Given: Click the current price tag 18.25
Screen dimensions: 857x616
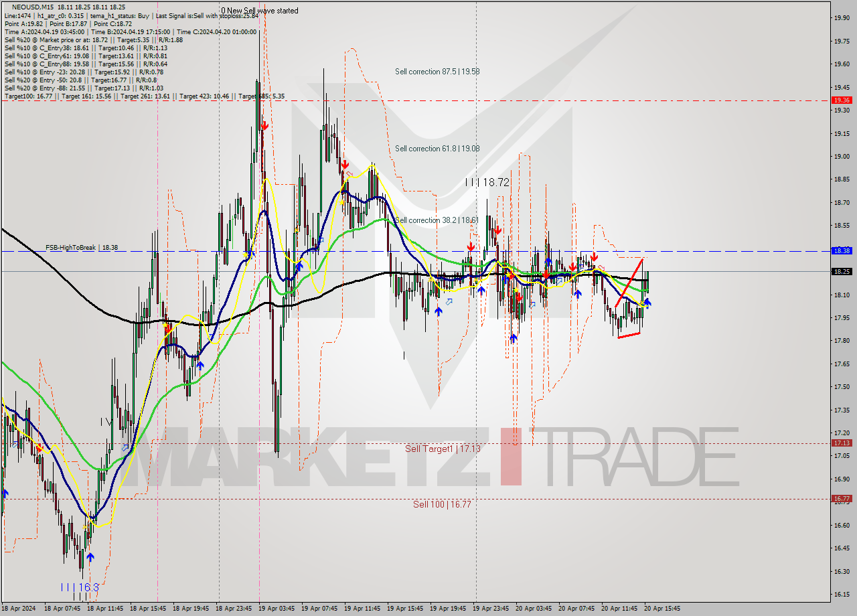Looking at the screenshot, I should click(x=841, y=271).
